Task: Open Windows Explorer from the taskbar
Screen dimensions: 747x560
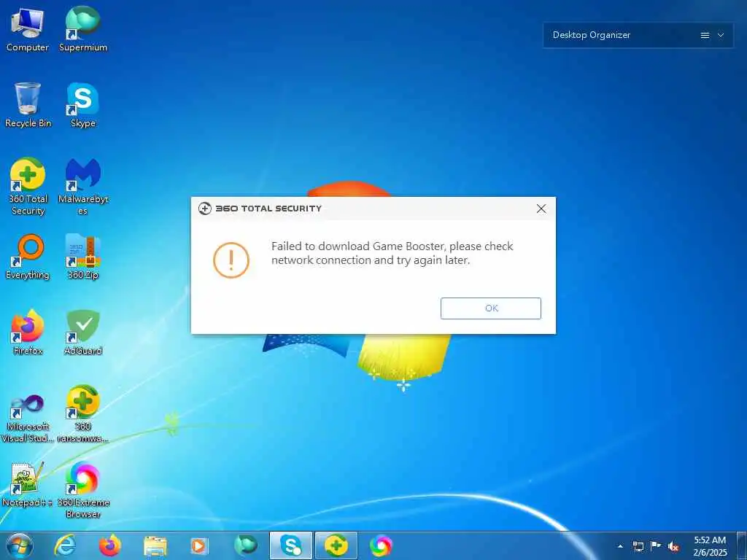Action: [155, 546]
